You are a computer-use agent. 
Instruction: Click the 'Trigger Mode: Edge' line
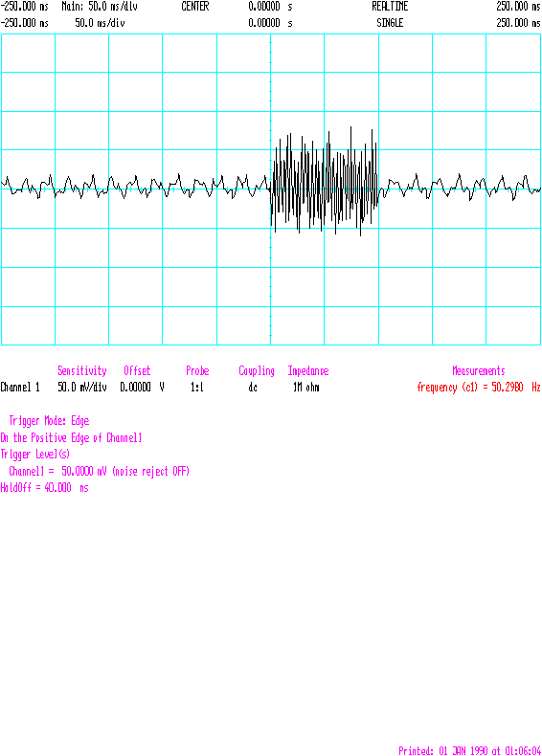(x=49, y=421)
